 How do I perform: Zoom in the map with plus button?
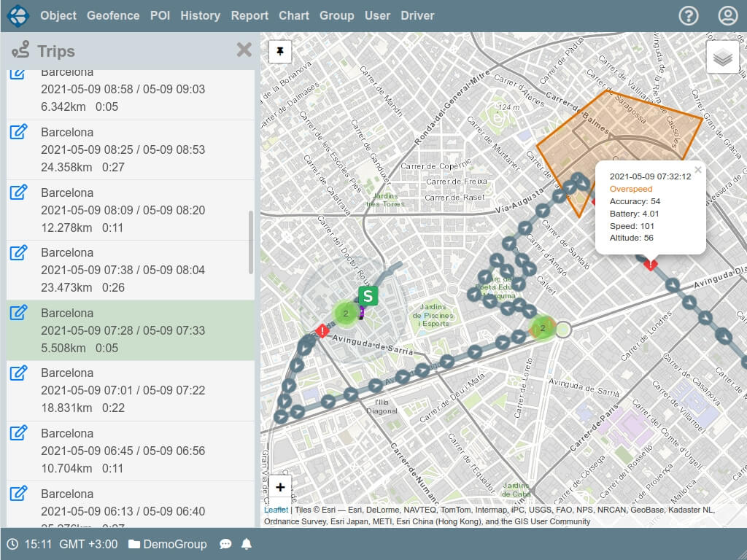280,487
